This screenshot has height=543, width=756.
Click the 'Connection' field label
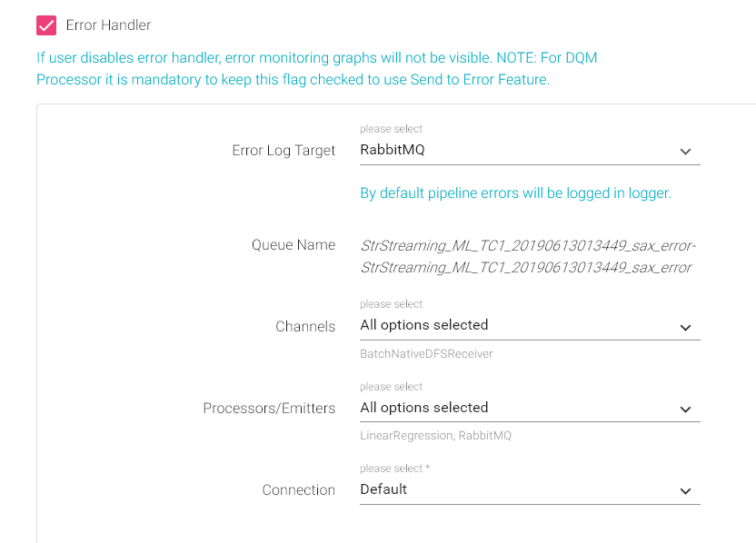299,490
